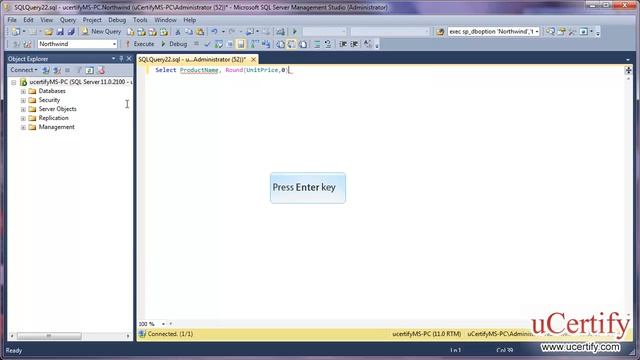
Task: Open the Edit menu
Action: [28, 20]
